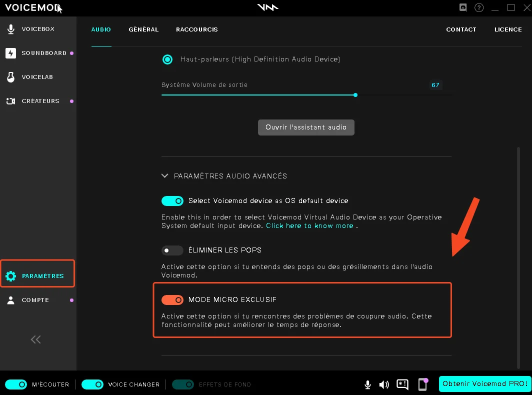Image resolution: width=532 pixels, height=395 pixels.
Task: Click Obtenir Voicemod PRO! button
Action: point(485,384)
